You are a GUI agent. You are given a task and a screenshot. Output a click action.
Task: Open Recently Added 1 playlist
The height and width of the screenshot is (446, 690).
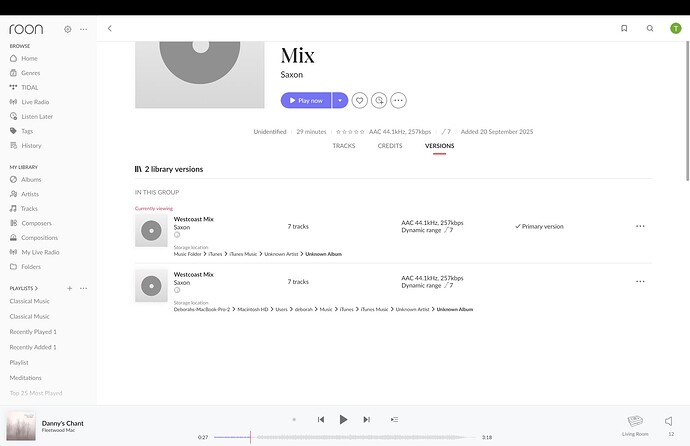click(33, 347)
